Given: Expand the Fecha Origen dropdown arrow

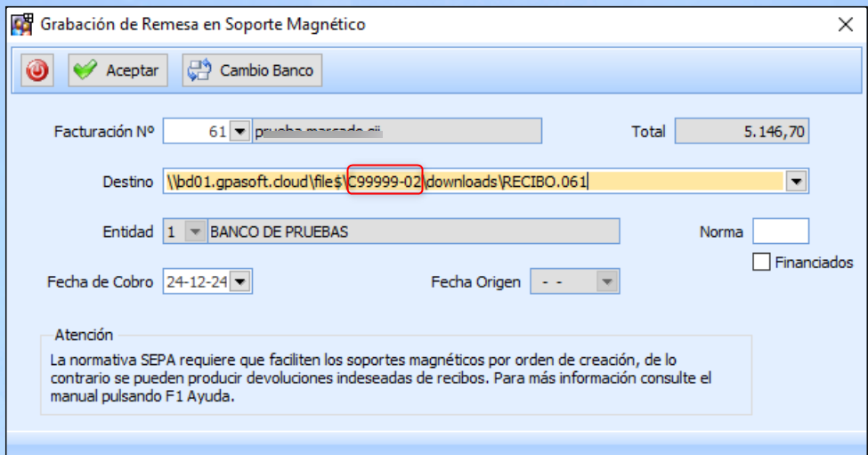Looking at the screenshot, I should point(607,282).
